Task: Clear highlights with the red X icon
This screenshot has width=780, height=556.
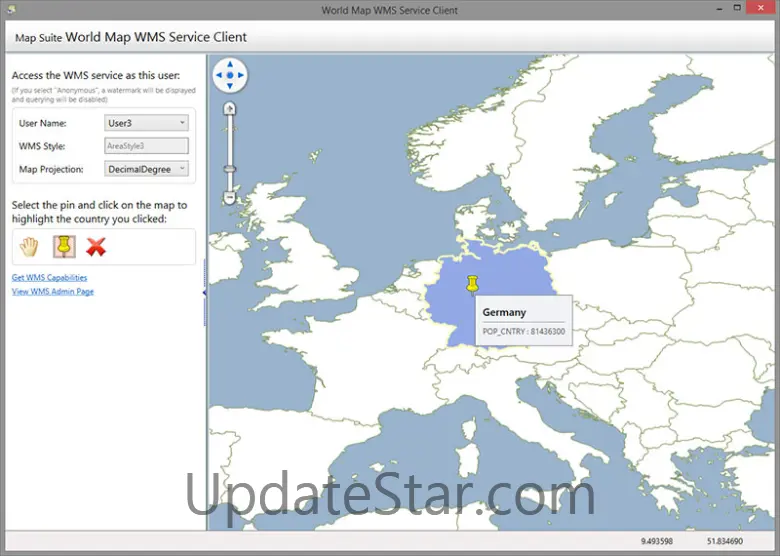Action: tap(96, 247)
